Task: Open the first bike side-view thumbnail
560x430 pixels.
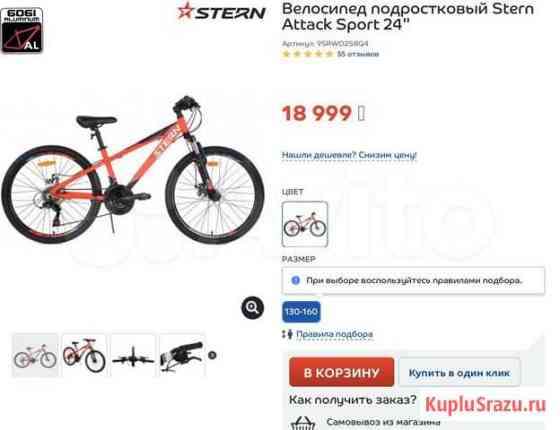Action: tap(35, 355)
